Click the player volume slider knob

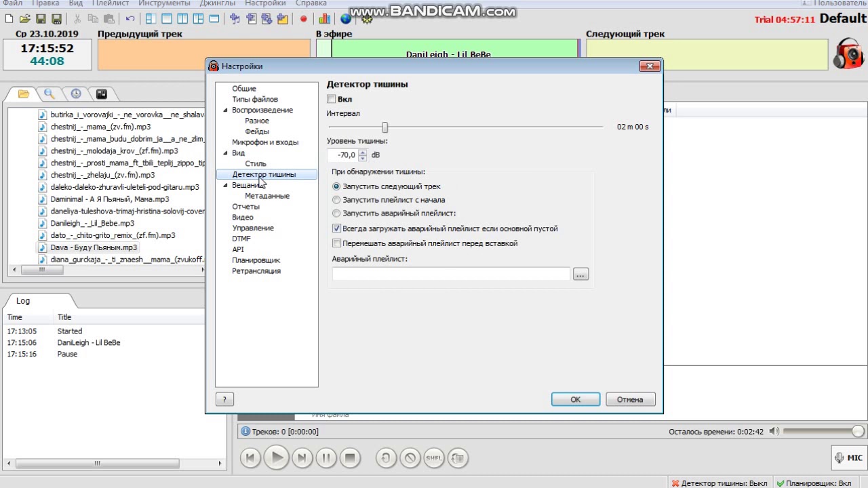(x=858, y=431)
